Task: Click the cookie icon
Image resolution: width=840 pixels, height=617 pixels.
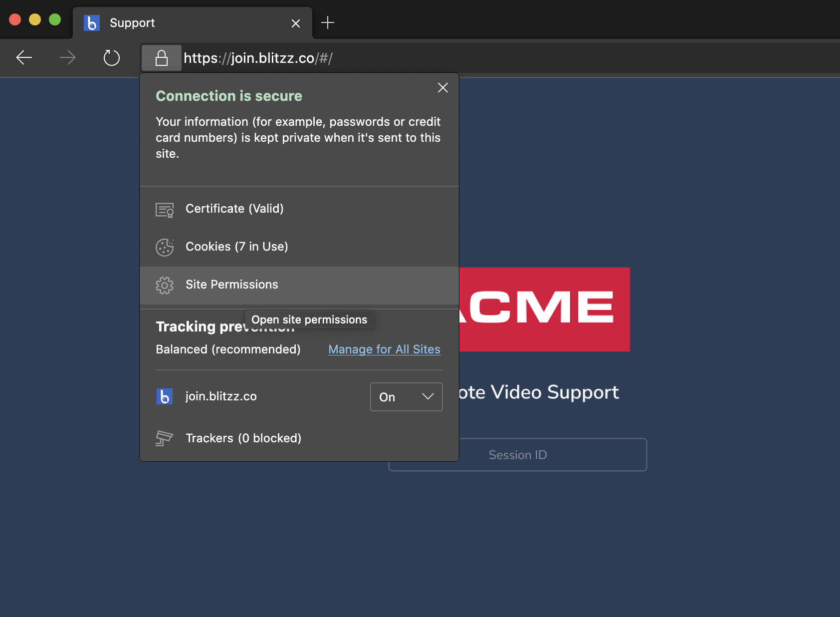Action: [165, 247]
